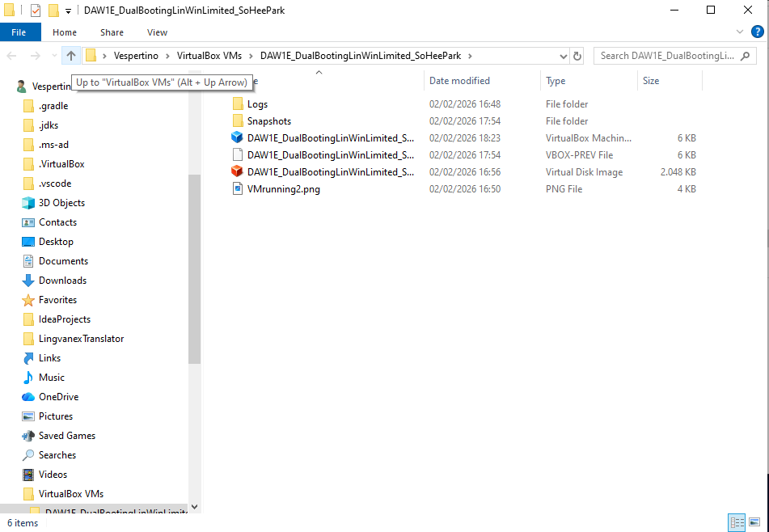Sort by Date modified column header

point(459,81)
